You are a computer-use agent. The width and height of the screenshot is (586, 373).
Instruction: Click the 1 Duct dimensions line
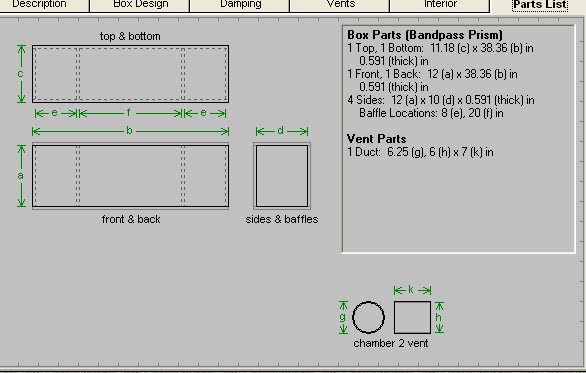click(x=420, y=152)
